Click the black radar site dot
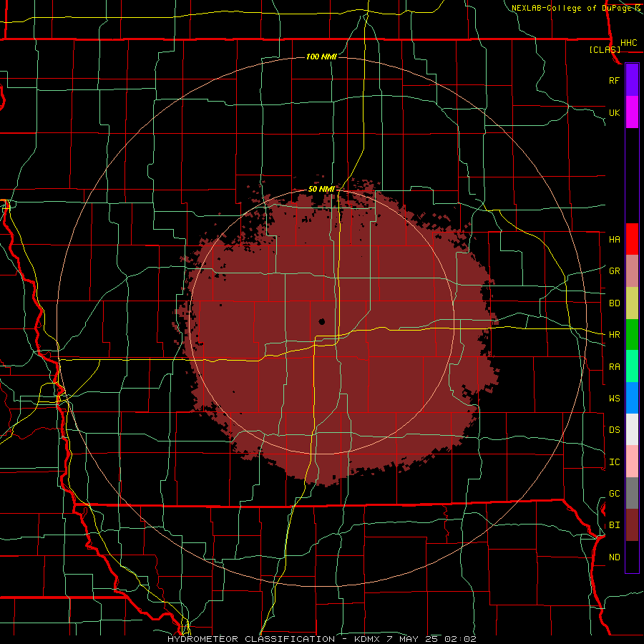The height and width of the screenshot is (644, 644). [321, 321]
